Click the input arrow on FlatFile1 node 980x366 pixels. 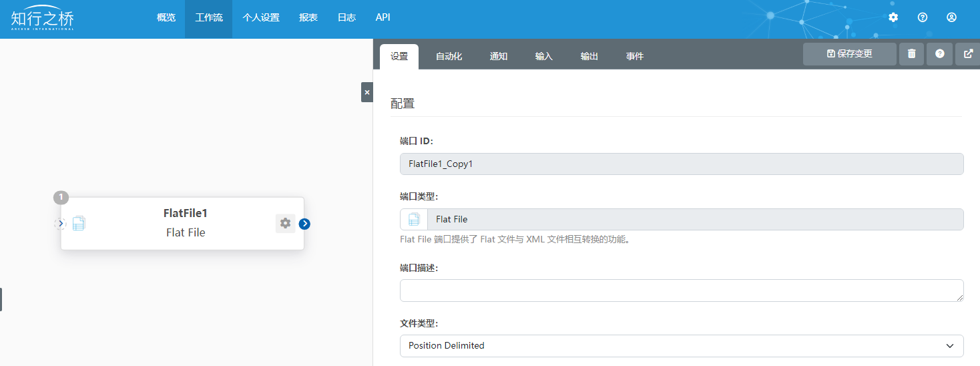coord(60,224)
